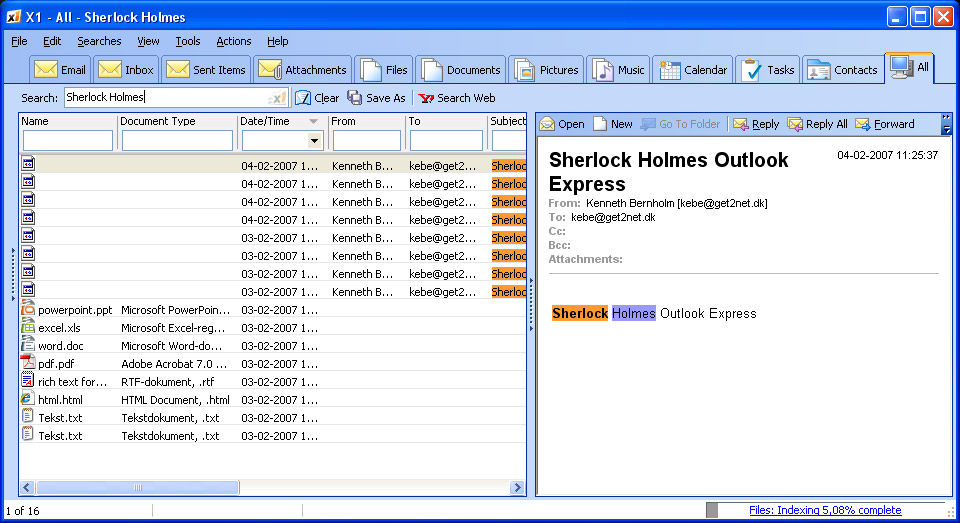This screenshot has width=960, height=523.
Task: Click the Search text field
Action: coord(165,98)
